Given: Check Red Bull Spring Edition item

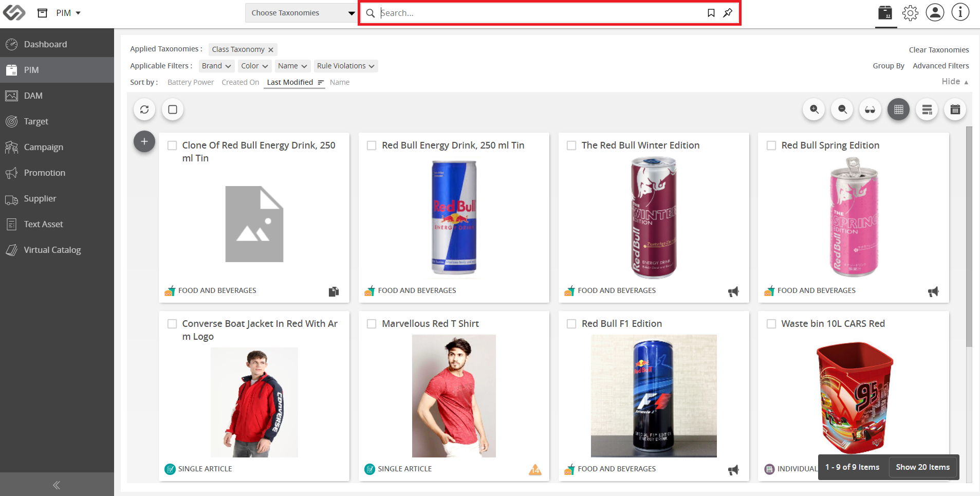Looking at the screenshot, I should click(x=771, y=145).
